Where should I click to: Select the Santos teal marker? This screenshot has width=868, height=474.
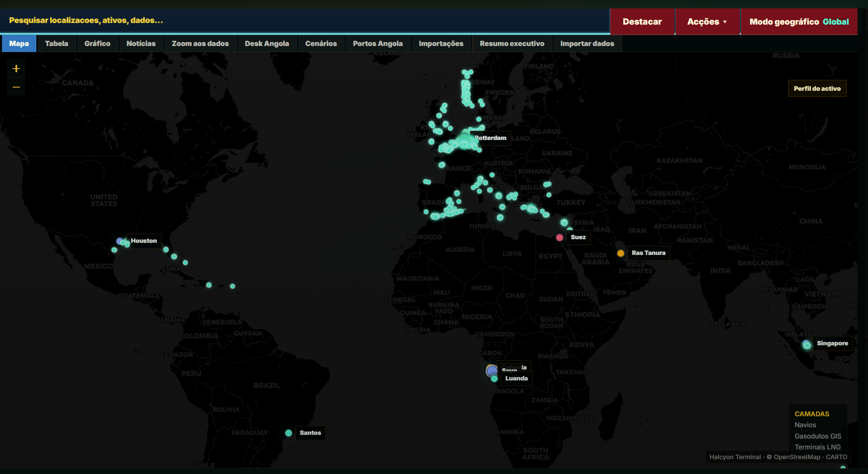click(288, 433)
